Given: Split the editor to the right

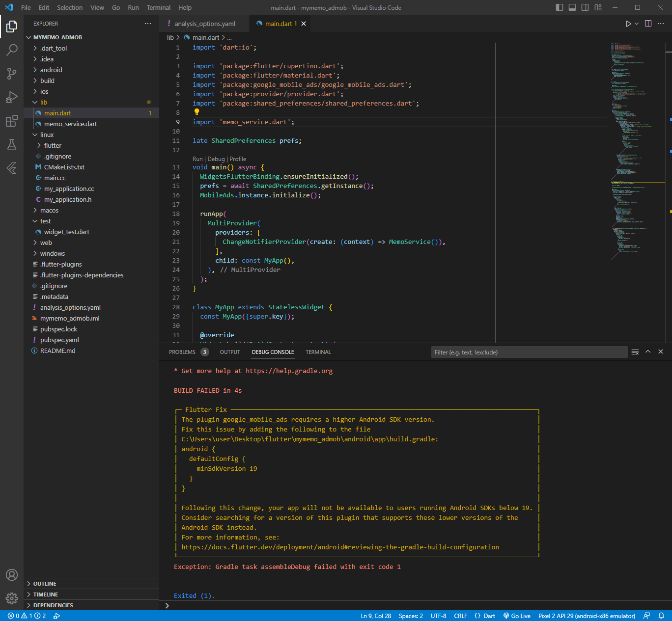Looking at the screenshot, I should click(x=648, y=24).
